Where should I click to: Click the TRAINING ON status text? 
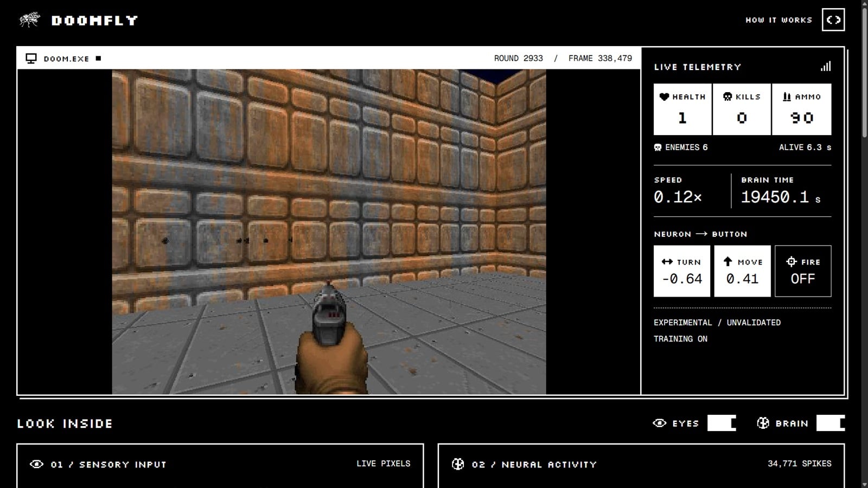[x=680, y=339]
